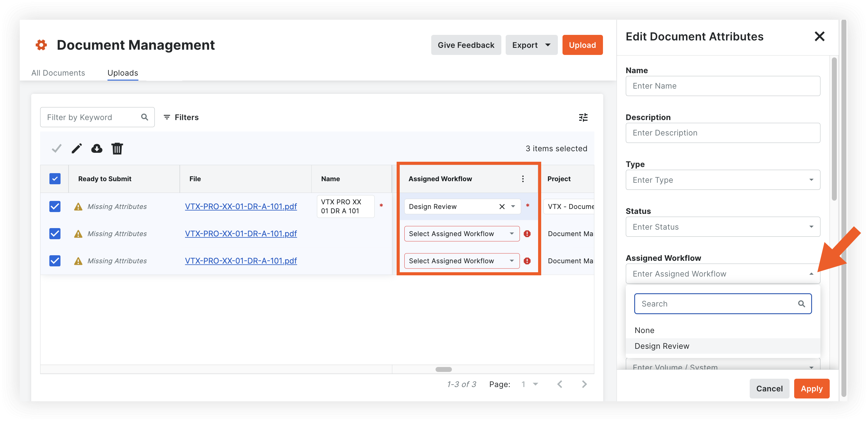This screenshot has height=421, width=868.
Task: Expand the Enter Status dropdown
Action: (723, 227)
